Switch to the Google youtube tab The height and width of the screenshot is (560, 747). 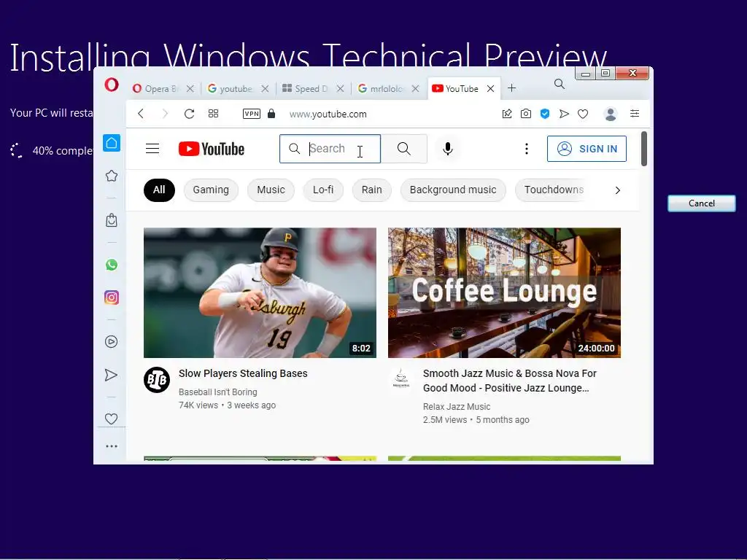click(231, 88)
